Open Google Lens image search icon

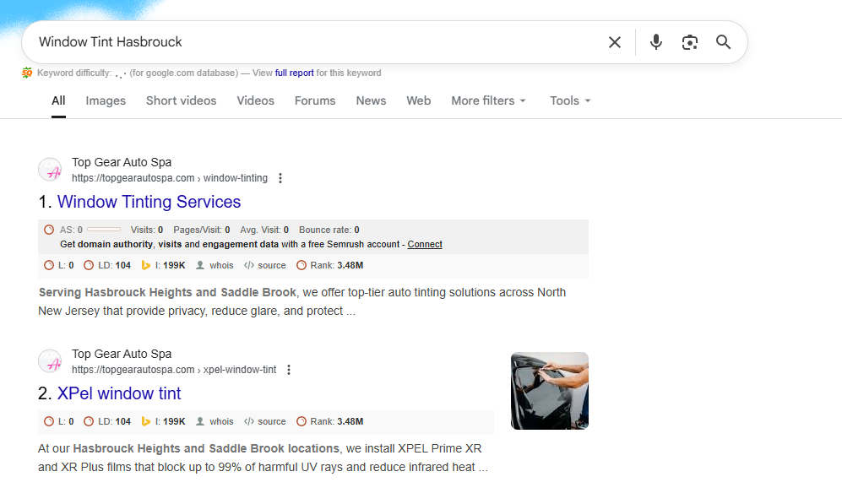click(x=690, y=42)
